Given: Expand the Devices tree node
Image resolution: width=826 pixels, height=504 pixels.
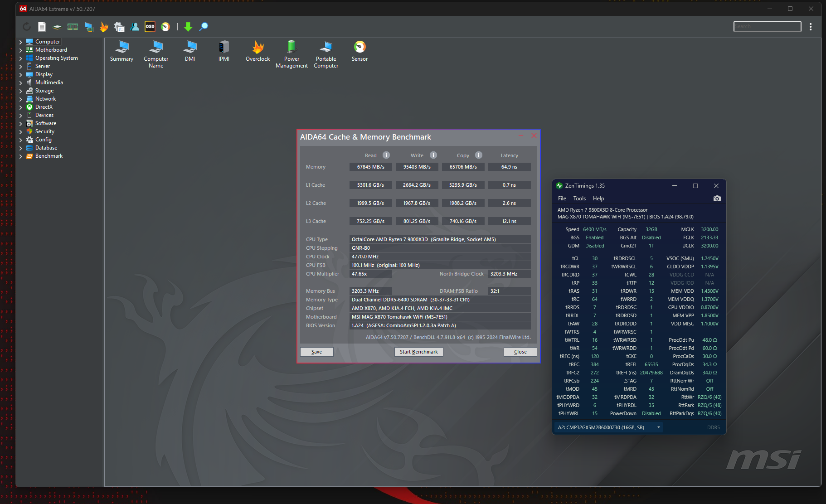Looking at the screenshot, I should (x=20, y=116).
